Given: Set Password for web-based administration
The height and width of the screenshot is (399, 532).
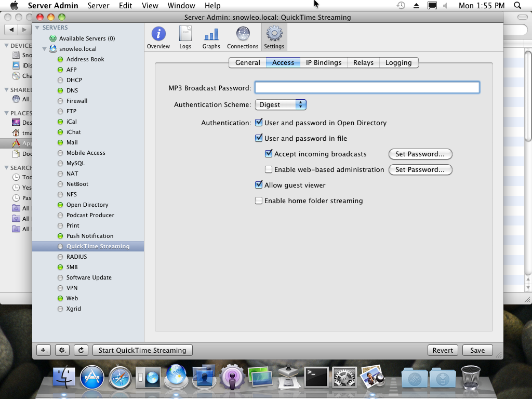Looking at the screenshot, I should tap(420, 169).
